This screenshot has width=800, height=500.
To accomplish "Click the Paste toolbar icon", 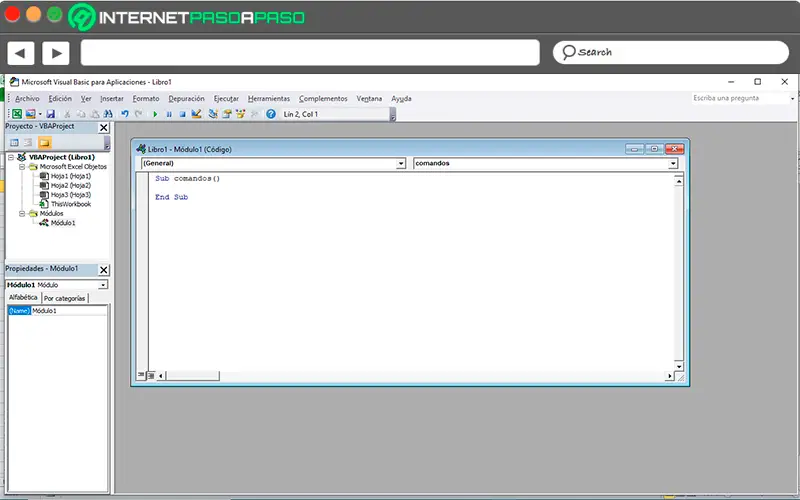I will click(94, 114).
